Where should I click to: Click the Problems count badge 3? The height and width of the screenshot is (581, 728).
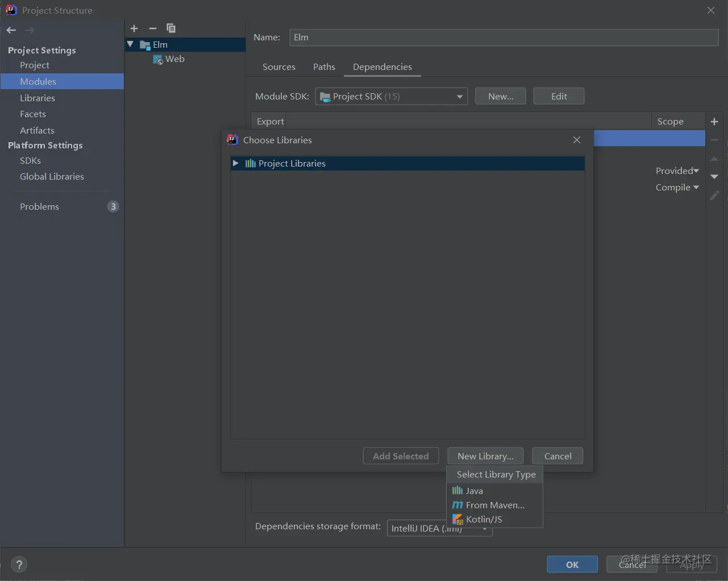pos(113,206)
